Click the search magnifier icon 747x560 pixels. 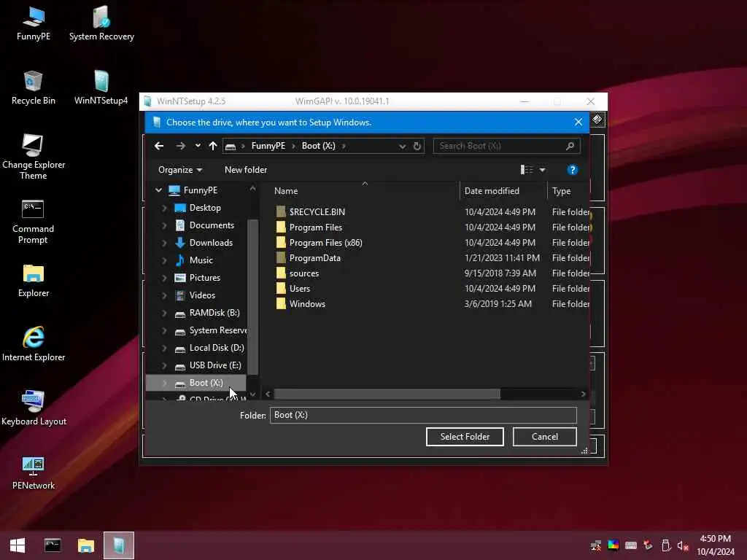(570, 146)
